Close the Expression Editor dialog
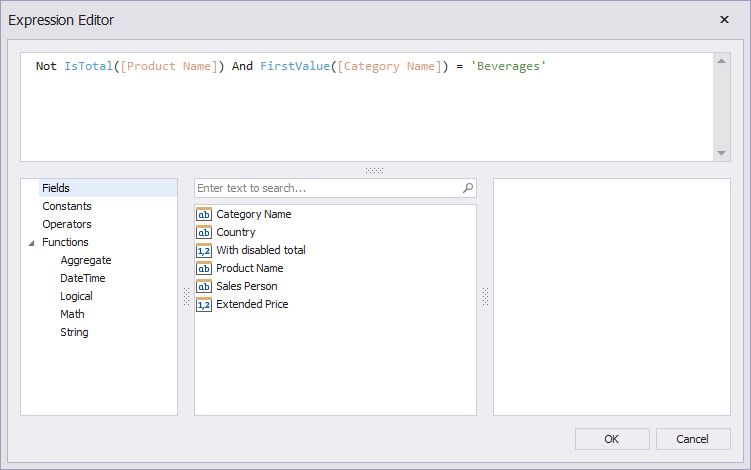 (x=724, y=20)
